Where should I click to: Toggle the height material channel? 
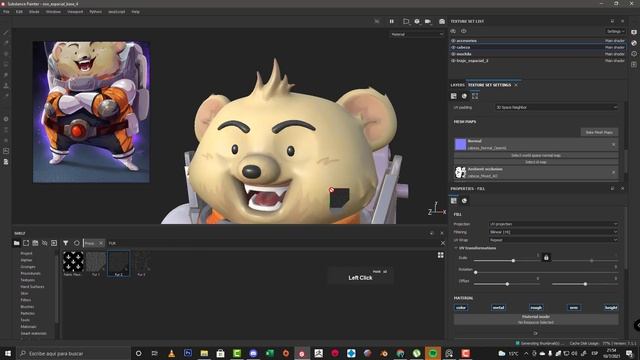click(x=611, y=308)
